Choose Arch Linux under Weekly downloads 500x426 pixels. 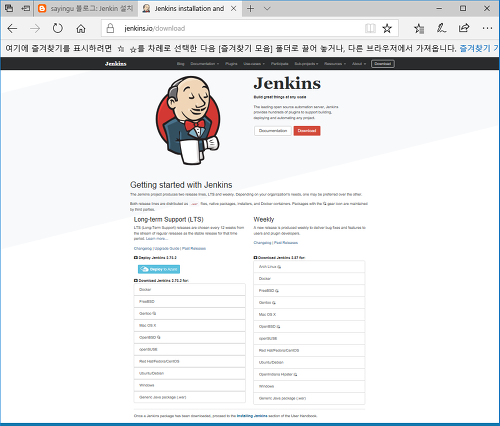[x=309, y=267]
